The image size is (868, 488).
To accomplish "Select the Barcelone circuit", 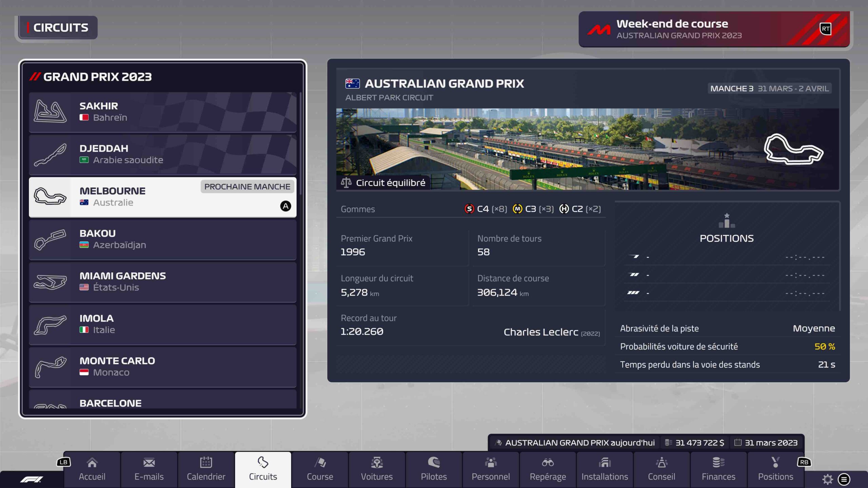I will [x=163, y=399].
